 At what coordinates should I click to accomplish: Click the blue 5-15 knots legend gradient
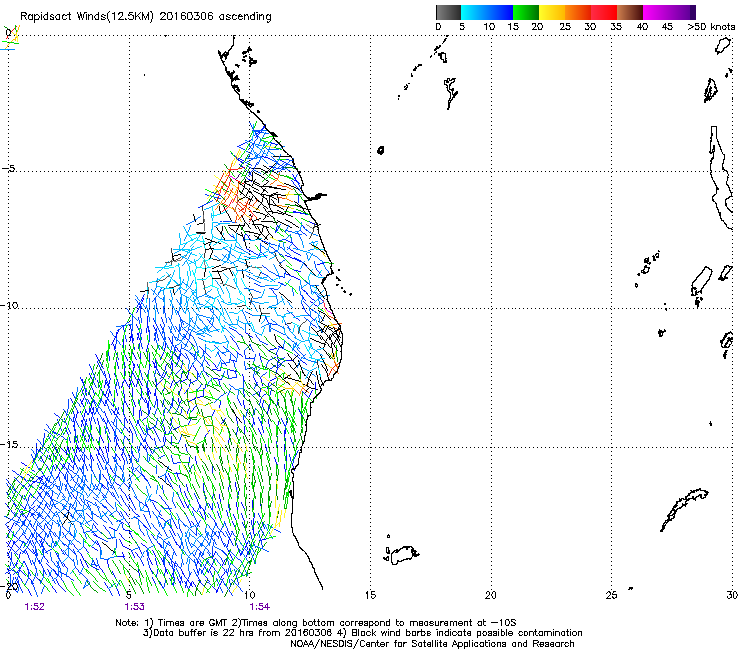point(487,12)
